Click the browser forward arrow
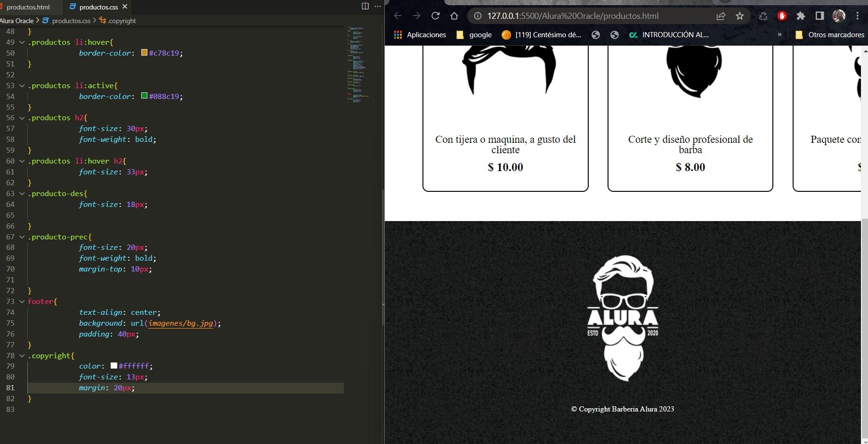This screenshot has width=868, height=444. tap(416, 16)
